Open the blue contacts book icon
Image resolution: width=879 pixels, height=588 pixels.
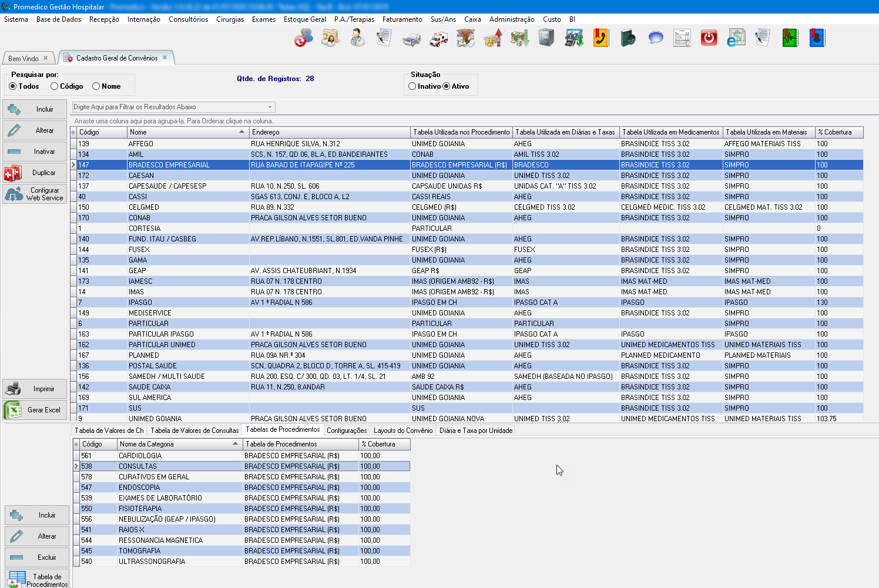pyautogui.click(x=817, y=39)
